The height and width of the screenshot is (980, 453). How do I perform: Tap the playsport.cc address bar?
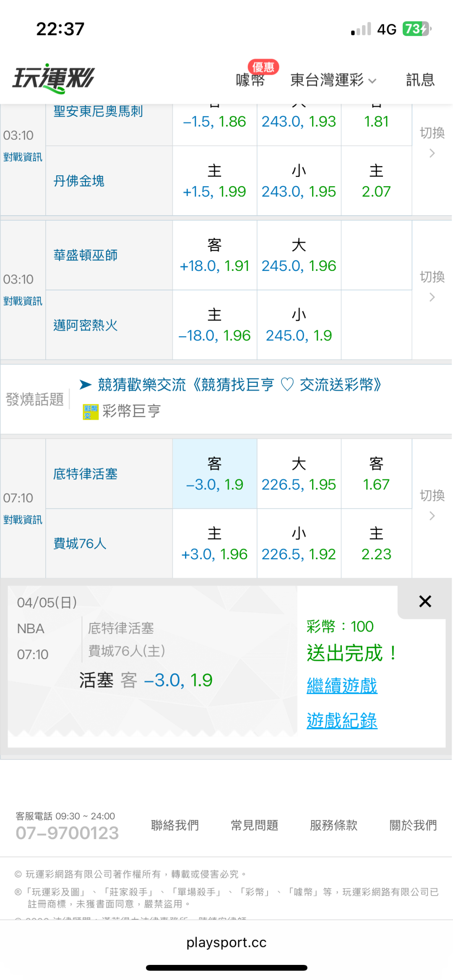coord(226,943)
